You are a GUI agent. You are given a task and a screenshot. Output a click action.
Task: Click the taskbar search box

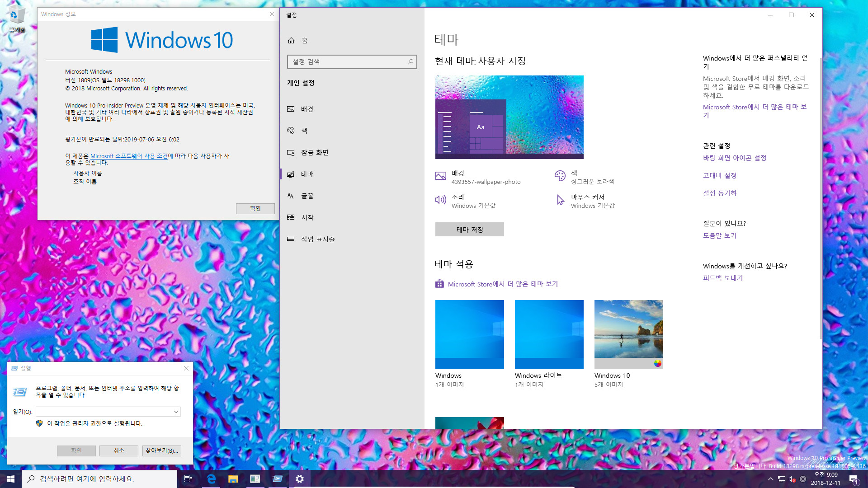point(99,479)
